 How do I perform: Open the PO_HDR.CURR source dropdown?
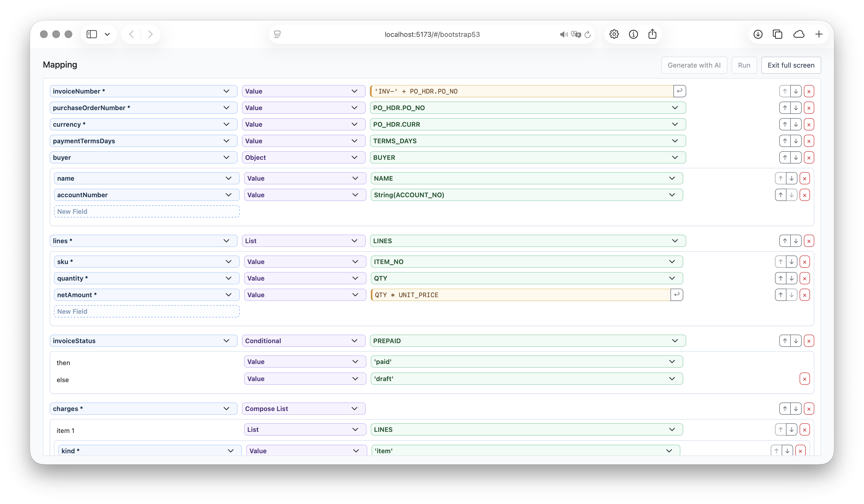click(x=528, y=124)
